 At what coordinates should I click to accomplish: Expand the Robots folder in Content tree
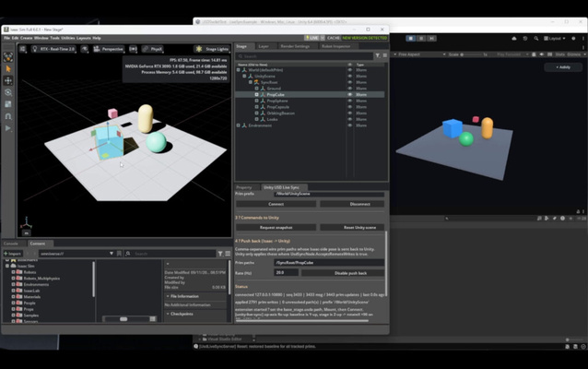[13, 272]
